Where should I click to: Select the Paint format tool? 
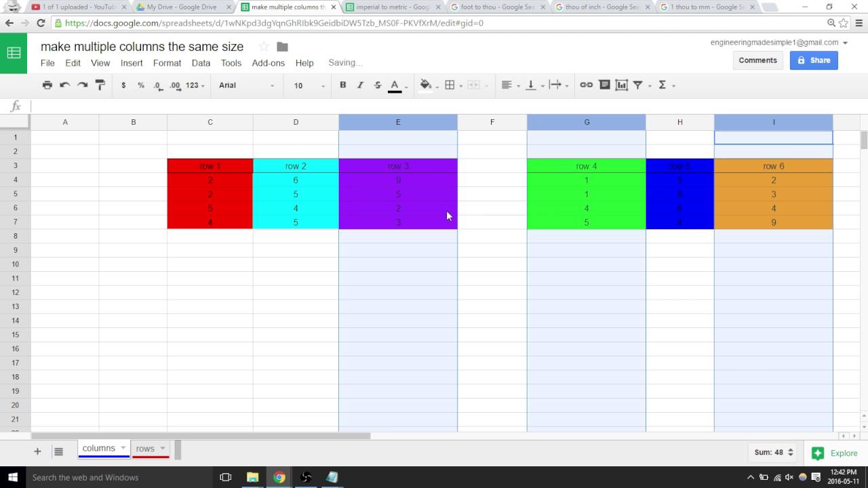coord(100,85)
